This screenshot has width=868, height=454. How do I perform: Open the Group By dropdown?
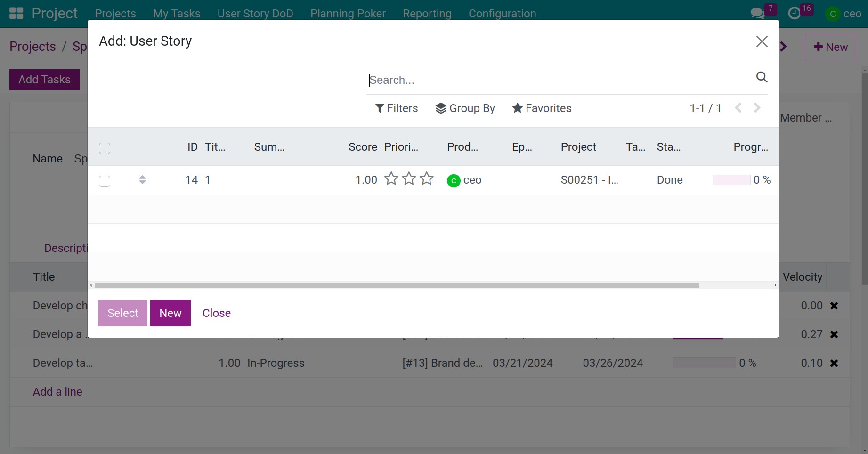pyautogui.click(x=465, y=108)
